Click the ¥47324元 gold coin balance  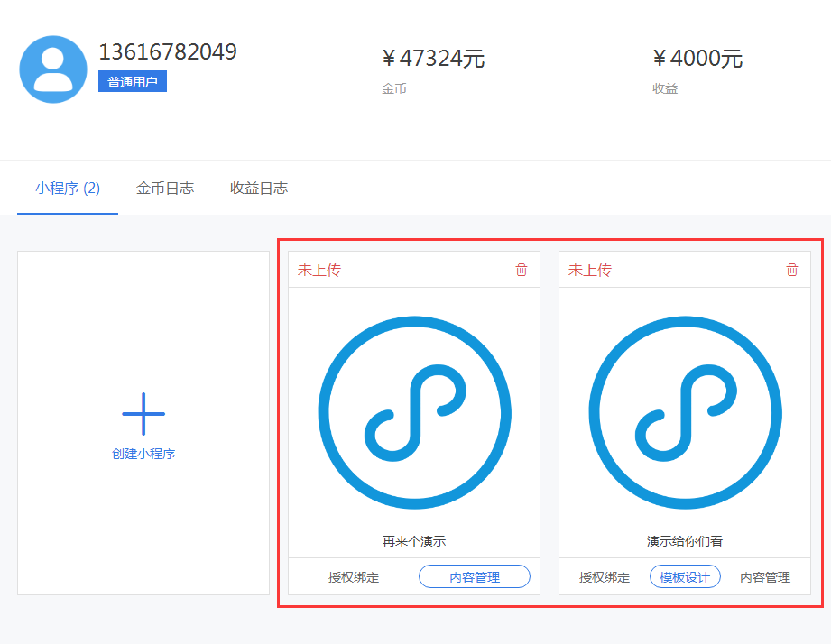pyautogui.click(x=433, y=59)
